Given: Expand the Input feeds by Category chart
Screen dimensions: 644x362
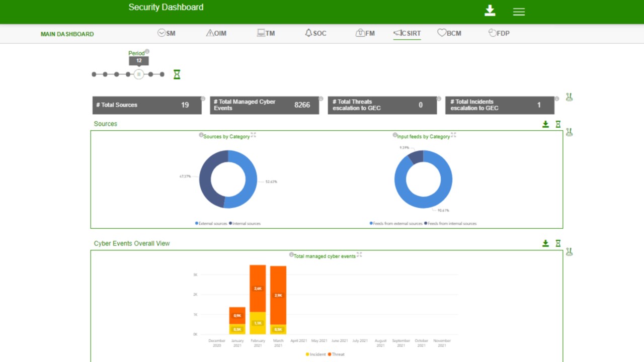Looking at the screenshot, I should tap(453, 135).
